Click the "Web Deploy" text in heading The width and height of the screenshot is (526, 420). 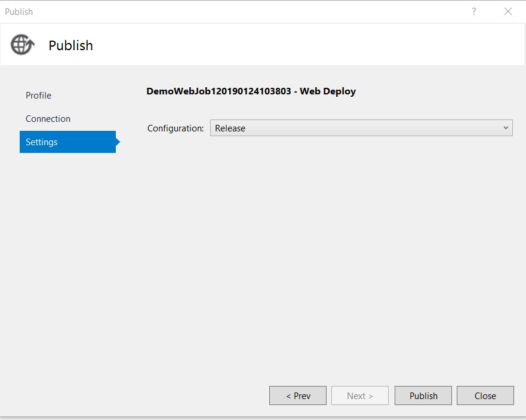(x=328, y=91)
